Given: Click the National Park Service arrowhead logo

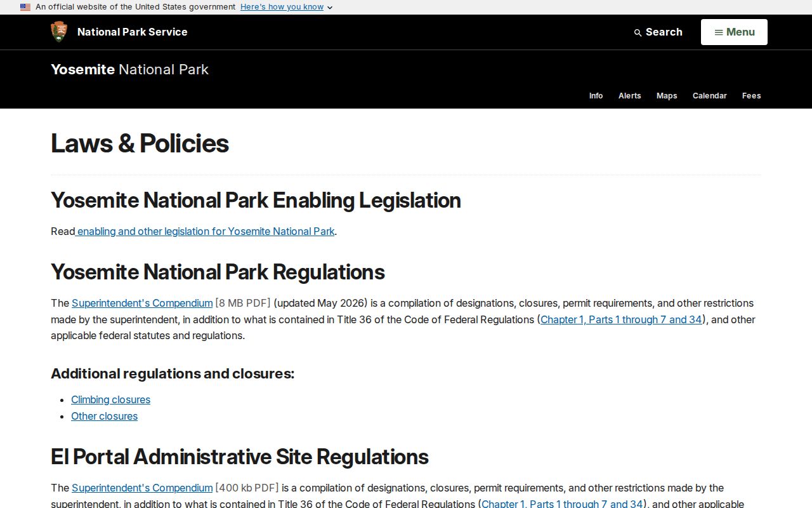Looking at the screenshot, I should 59,32.
